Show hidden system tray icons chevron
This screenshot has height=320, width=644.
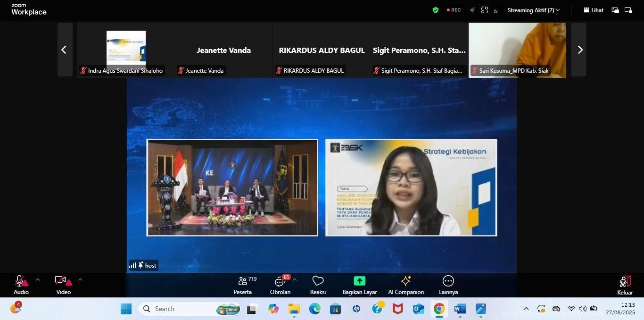pos(526,309)
